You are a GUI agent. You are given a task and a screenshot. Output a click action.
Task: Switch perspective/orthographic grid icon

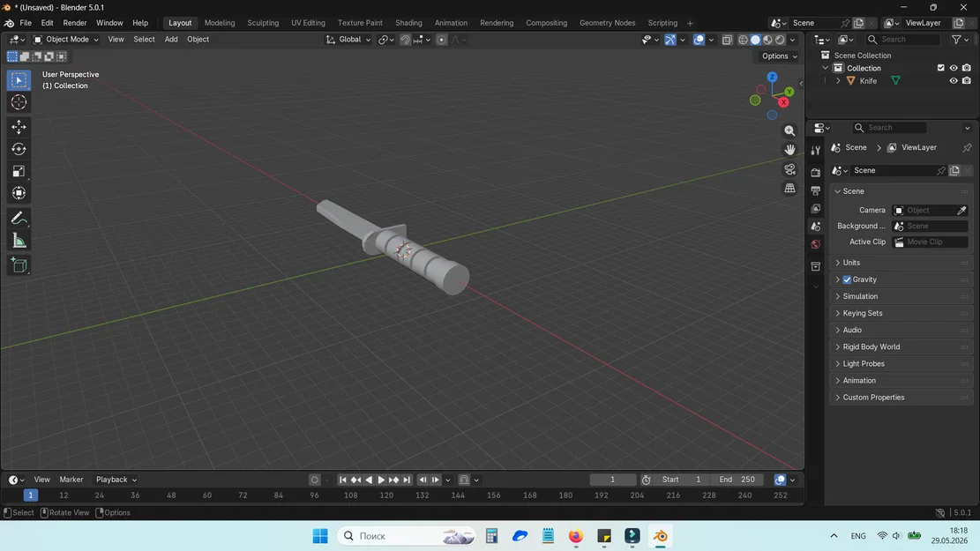click(x=790, y=188)
